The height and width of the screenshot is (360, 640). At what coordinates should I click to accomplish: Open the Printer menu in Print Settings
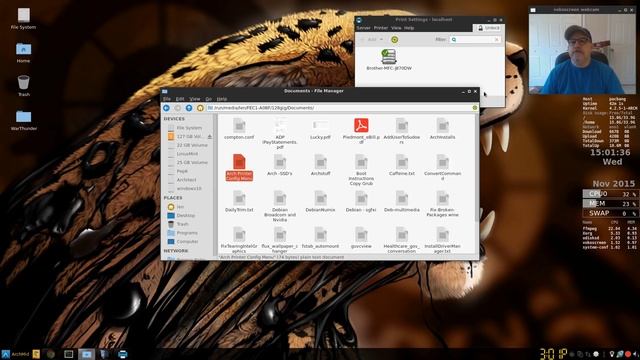pyautogui.click(x=381, y=28)
